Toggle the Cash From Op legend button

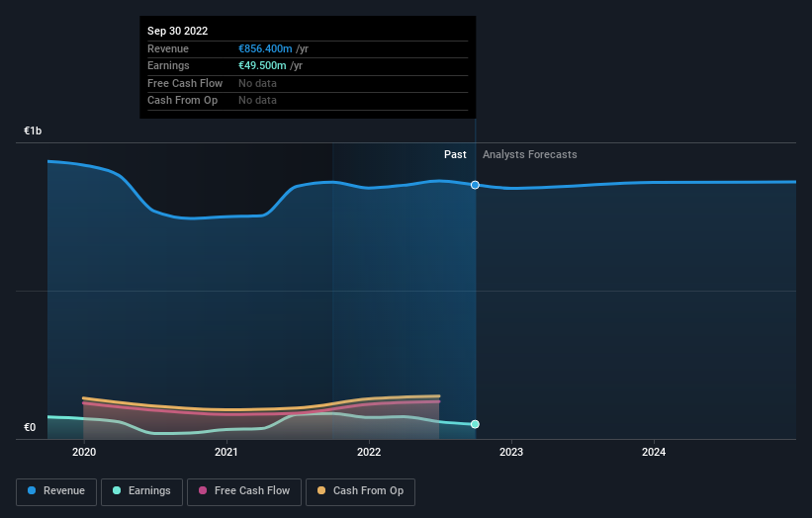pyautogui.click(x=360, y=491)
